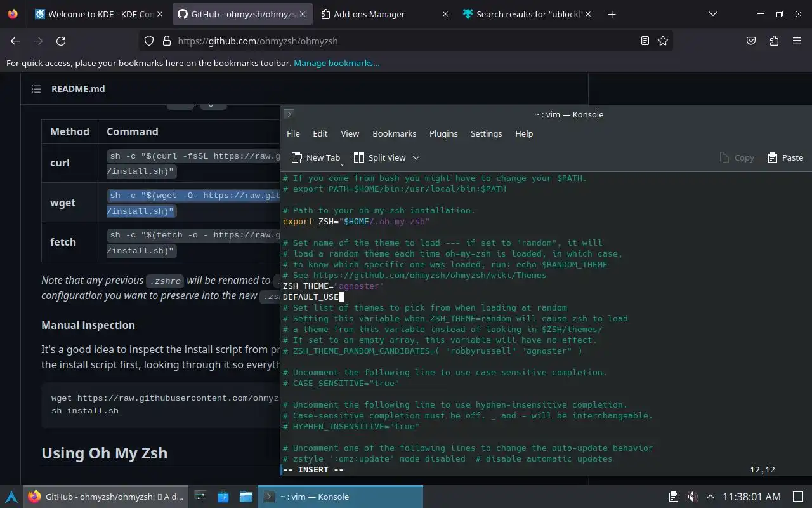The height and width of the screenshot is (508, 812).
Task: Click the wget command code in table
Action: tap(193, 203)
